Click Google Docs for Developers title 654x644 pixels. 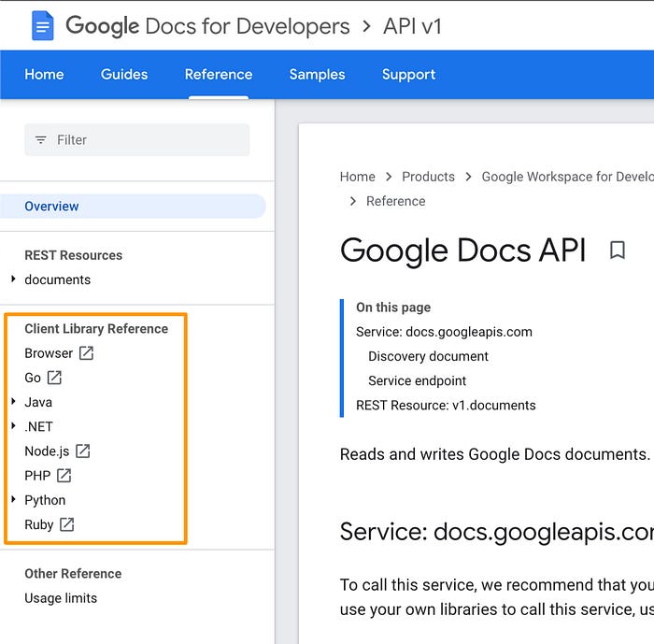(207, 26)
